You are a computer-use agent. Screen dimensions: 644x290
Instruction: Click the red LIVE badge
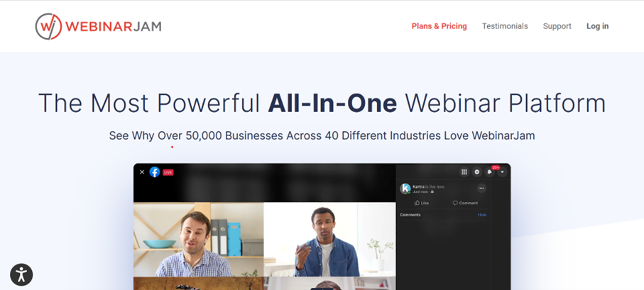click(168, 172)
